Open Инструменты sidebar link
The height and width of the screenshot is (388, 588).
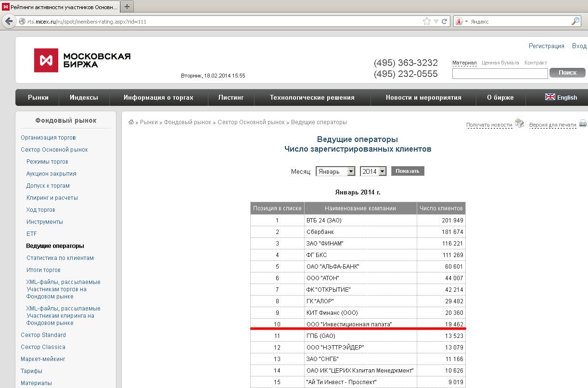pos(45,222)
